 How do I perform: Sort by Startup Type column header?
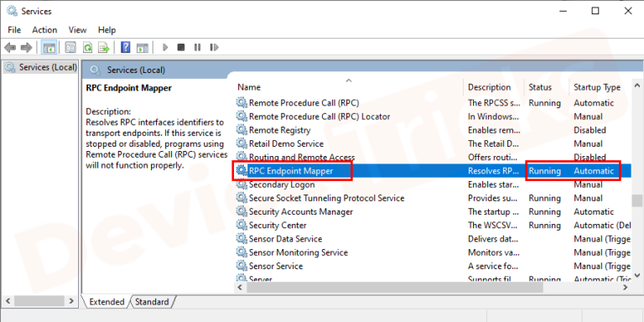[x=597, y=87]
